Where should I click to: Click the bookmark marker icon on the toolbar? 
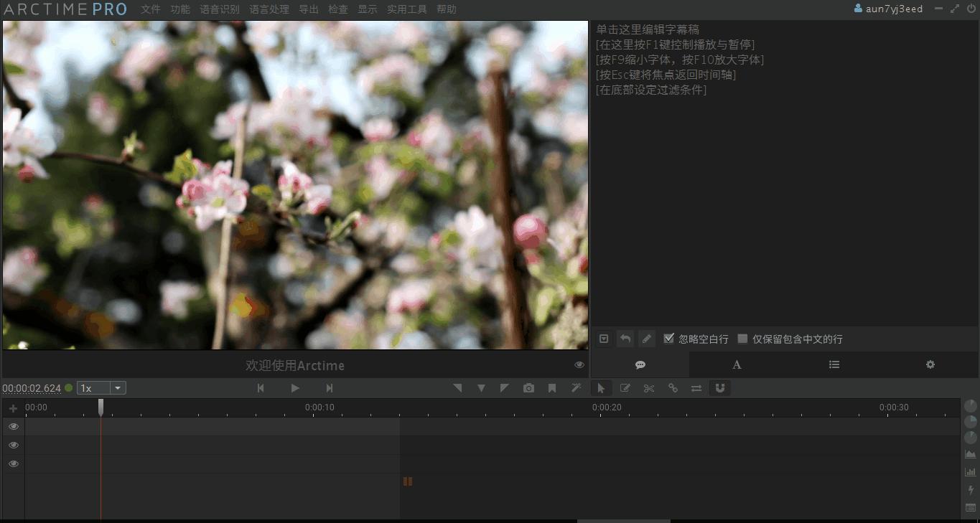coord(552,387)
